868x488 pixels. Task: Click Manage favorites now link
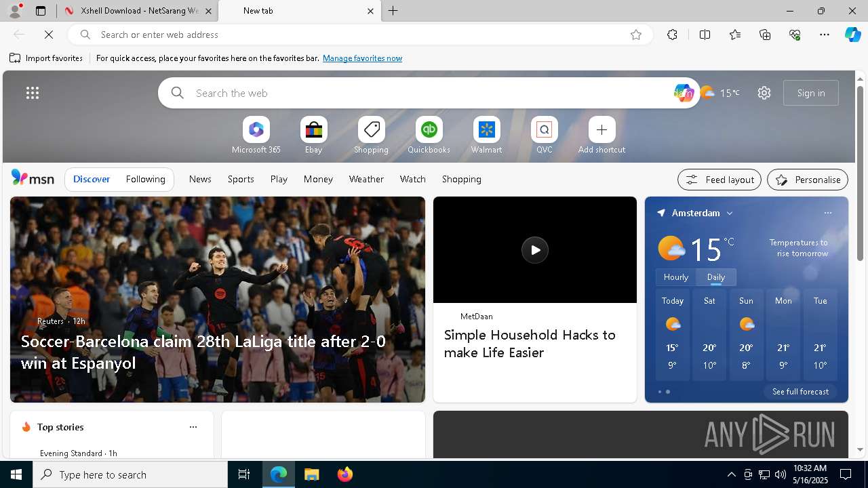[x=363, y=58]
